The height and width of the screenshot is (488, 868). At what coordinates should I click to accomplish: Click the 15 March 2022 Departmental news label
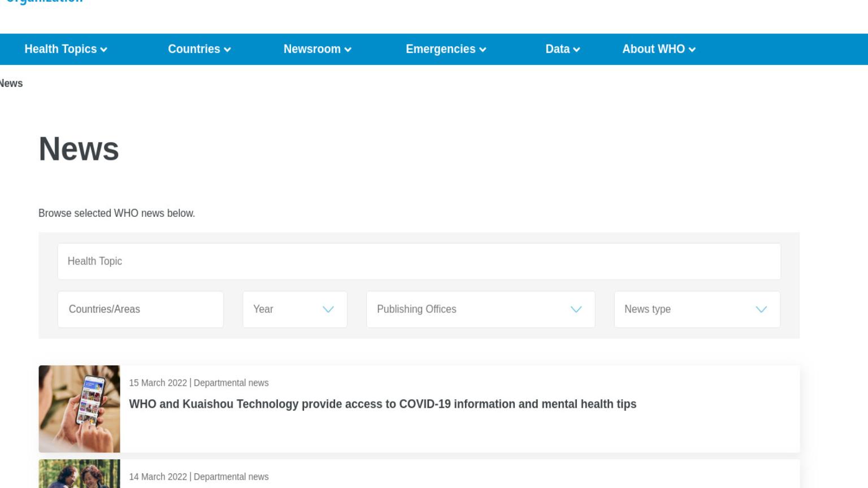199,383
